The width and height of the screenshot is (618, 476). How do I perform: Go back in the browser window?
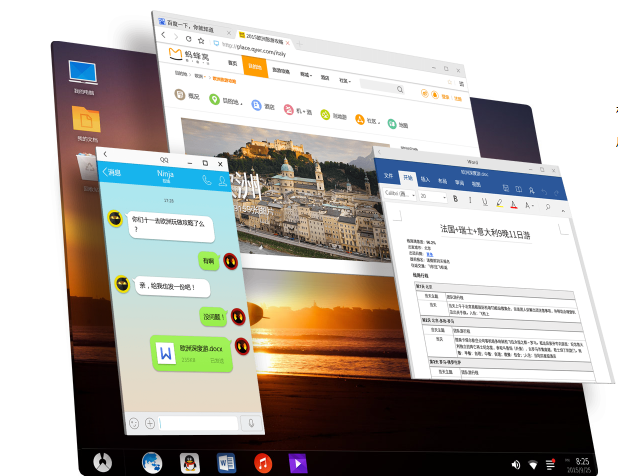(x=164, y=35)
